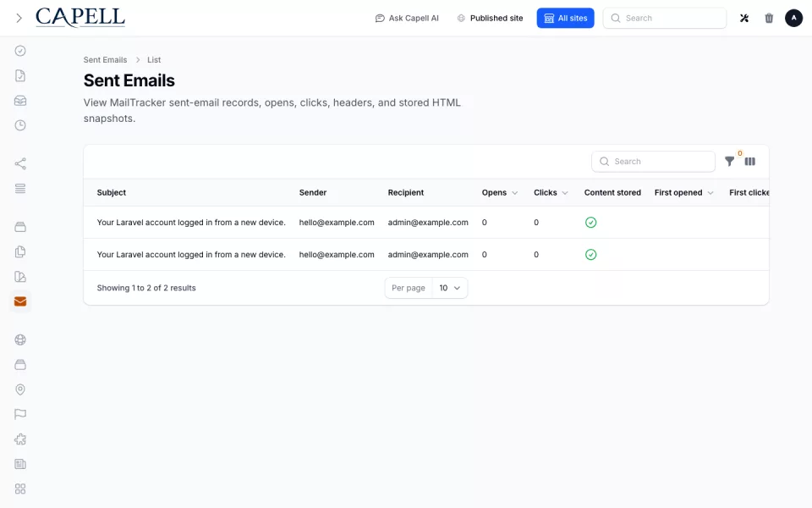This screenshot has width=812, height=508.
Task: Open the Sent Emails envelope sidebar icon
Action: pos(20,301)
